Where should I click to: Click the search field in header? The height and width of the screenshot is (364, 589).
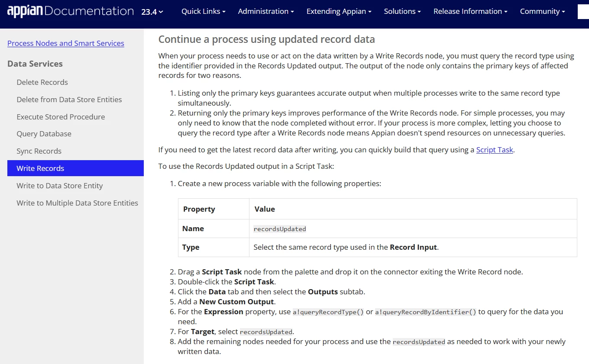coord(583,12)
